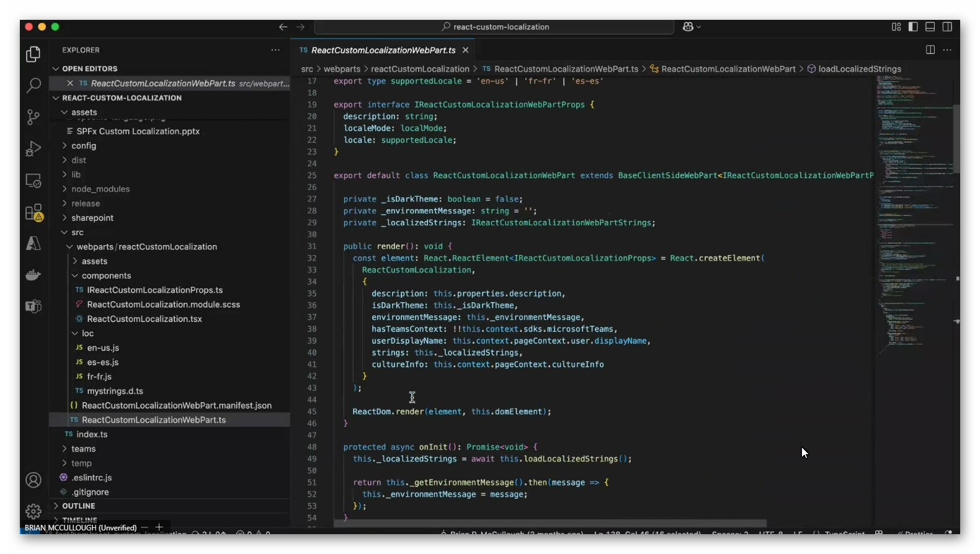Split the editor to the right

click(930, 50)
